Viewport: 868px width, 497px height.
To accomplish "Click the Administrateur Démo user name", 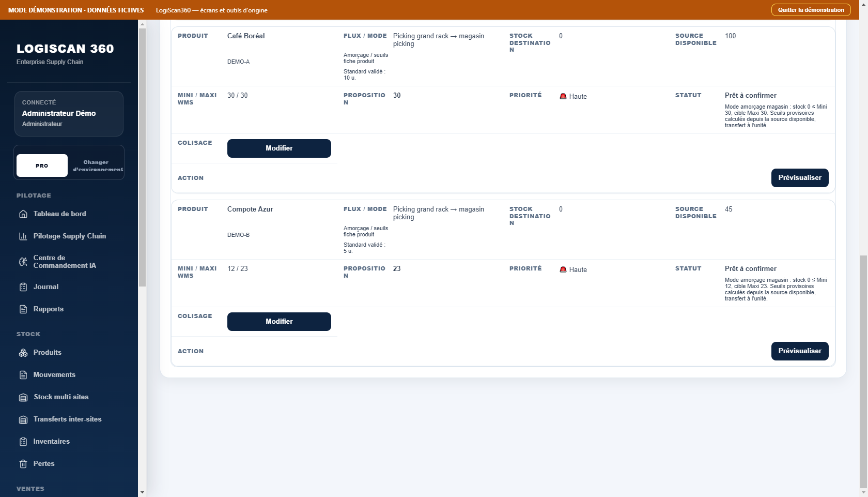I will click(x=59, y=113).
